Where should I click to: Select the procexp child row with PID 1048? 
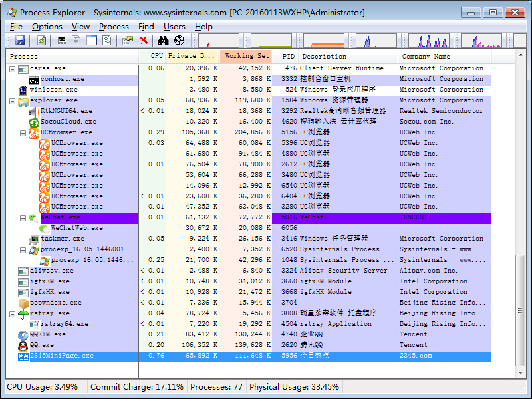[x=248, y=260]
